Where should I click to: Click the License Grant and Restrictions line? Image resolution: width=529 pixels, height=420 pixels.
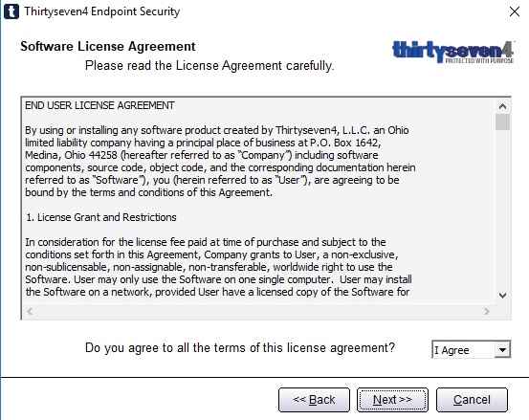[x=100, y=217]
